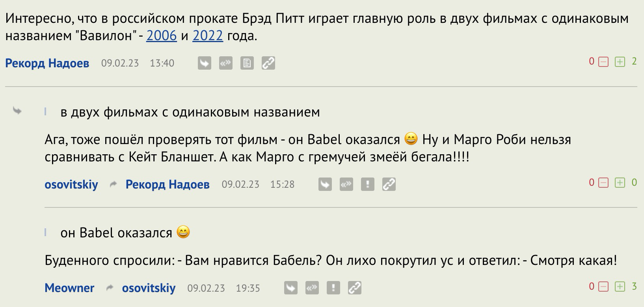Click document icon on Рекорд Надоев's comment

pos(247,63)
